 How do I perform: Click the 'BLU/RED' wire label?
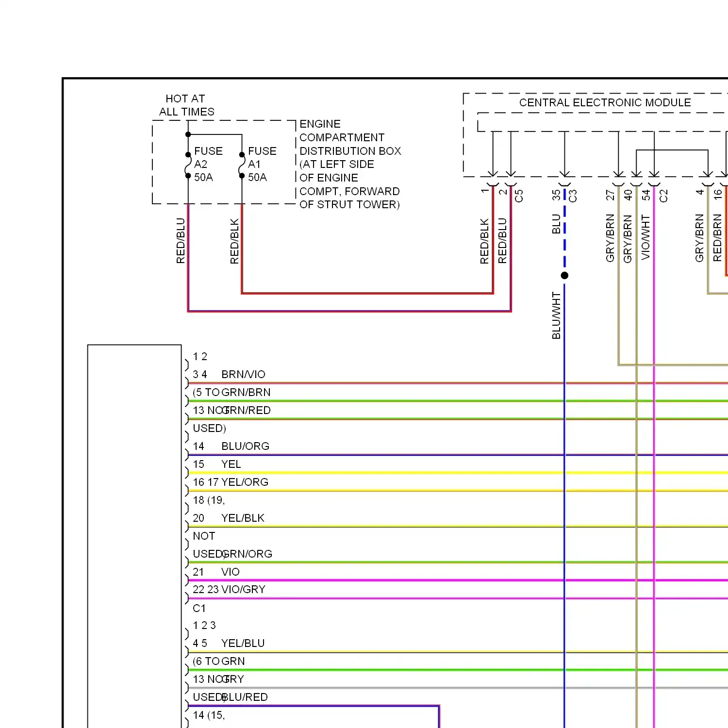pos(245,697)
